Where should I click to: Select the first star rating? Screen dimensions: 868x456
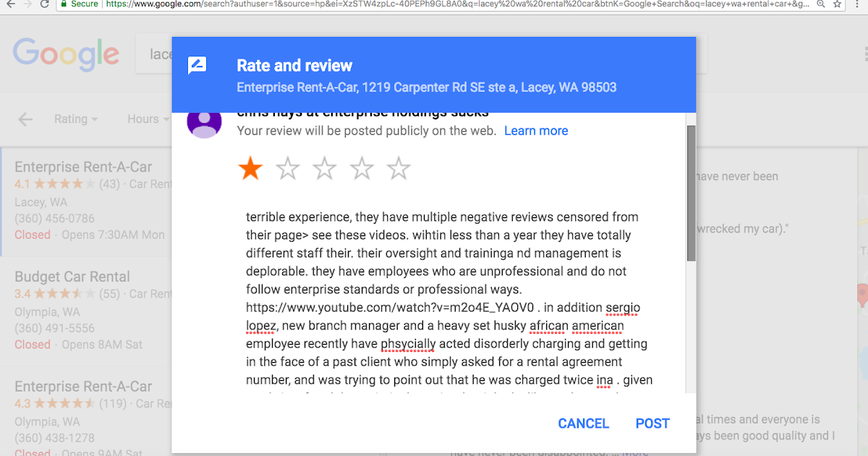pyautogui.click(x=250, y=169)
